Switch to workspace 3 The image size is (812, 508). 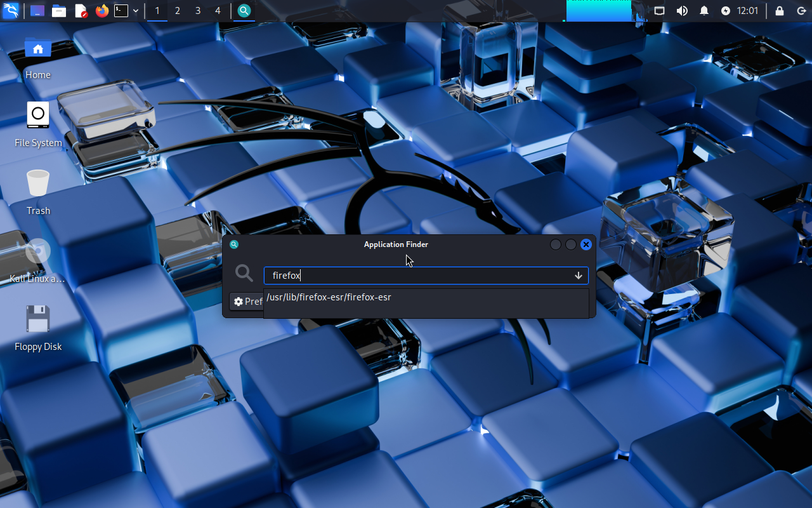coord(198,11)
